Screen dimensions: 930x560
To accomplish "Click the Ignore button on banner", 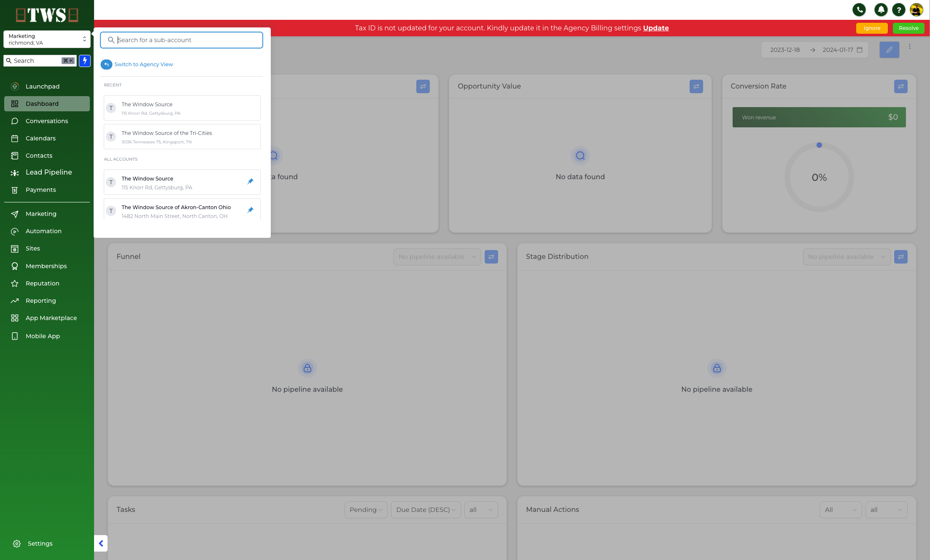I will 872,28.
